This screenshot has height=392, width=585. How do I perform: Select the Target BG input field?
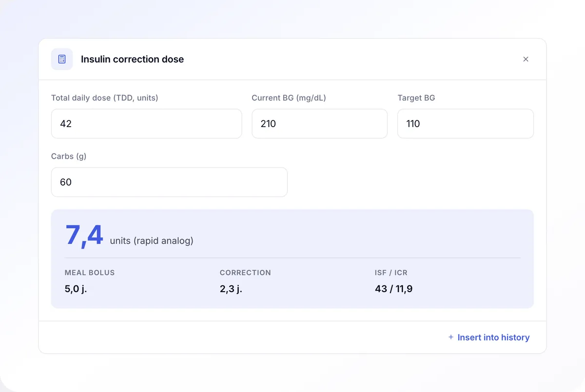coord(466,124)
